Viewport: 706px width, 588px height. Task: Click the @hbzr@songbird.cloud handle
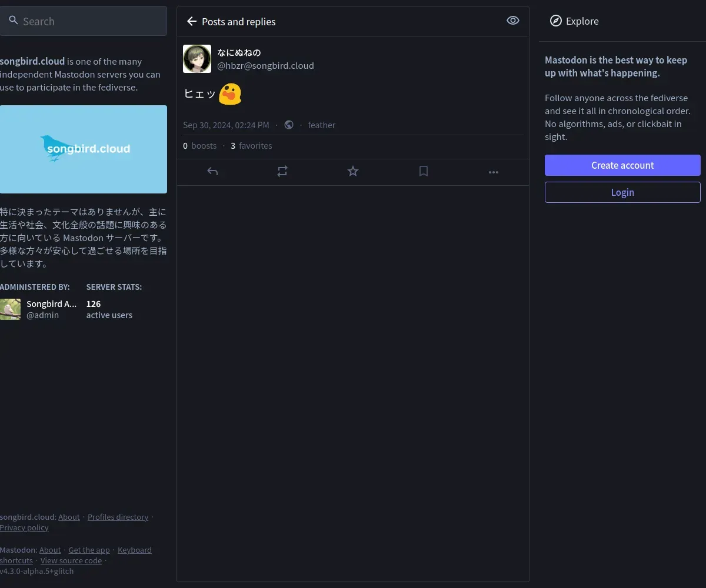pyautogui.click(x=266, y=65)
